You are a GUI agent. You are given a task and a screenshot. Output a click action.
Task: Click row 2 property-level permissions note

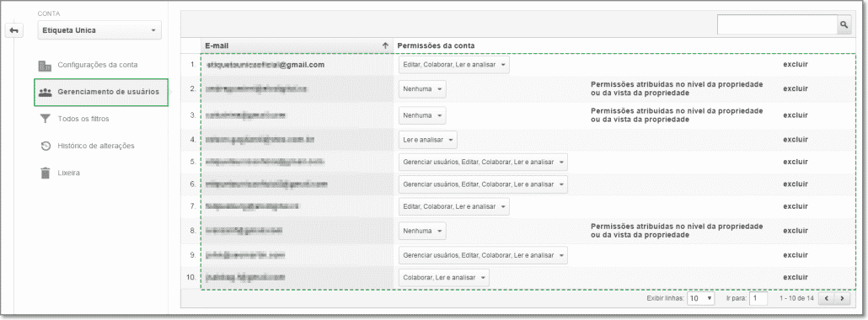pyautogui.click(x=677, y=88)
